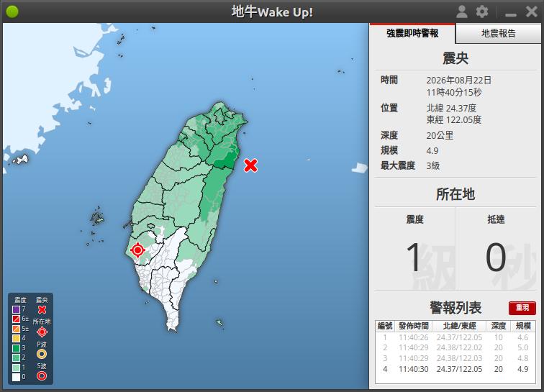The image size is (544, 392).
Task: Switch to the 強震即時警報 tab
Action: [x=412, y=33]
